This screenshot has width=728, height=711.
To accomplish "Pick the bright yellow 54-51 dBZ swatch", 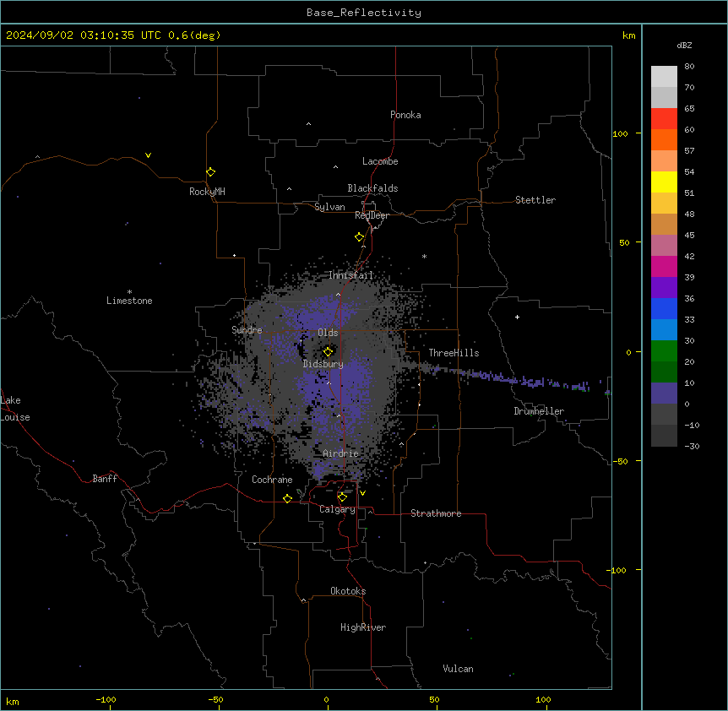I will tap(664, 182).
